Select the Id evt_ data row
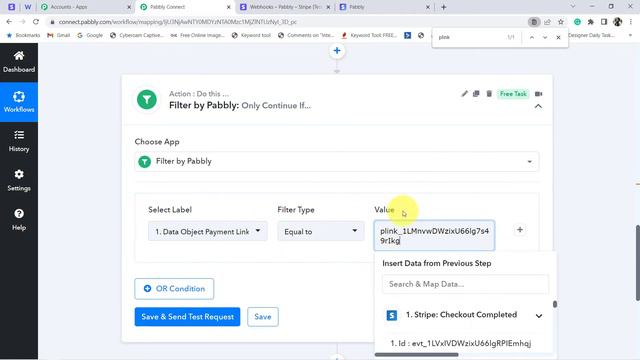 [460, 343]
